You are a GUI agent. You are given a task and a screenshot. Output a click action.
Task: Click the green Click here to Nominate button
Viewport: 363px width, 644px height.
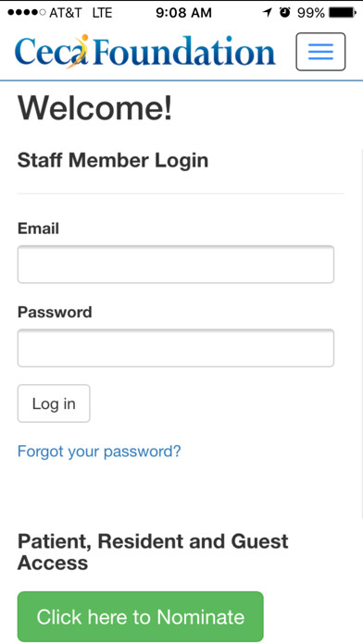click(140, 616)
